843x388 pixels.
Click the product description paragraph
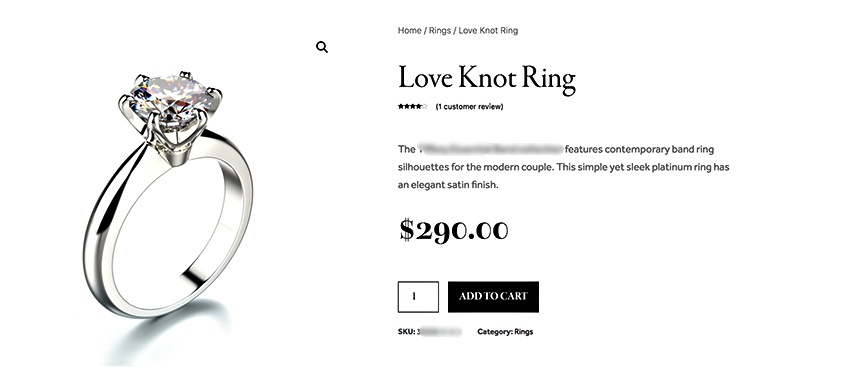pos(563,167)
